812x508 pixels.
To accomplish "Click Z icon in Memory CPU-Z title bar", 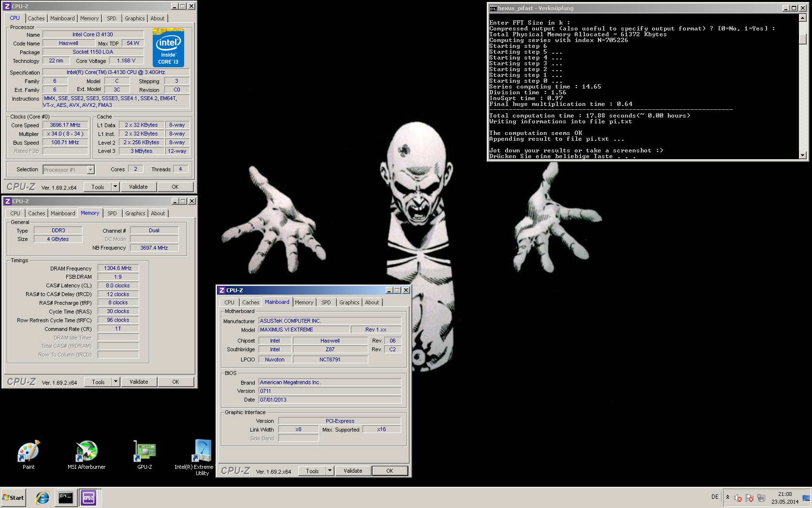I will tap(7, 201).
